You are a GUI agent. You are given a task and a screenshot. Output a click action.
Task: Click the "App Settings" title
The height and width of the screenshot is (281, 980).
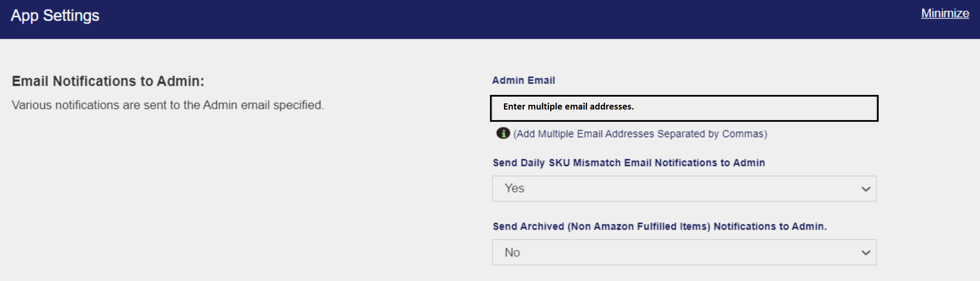[55, 16]
